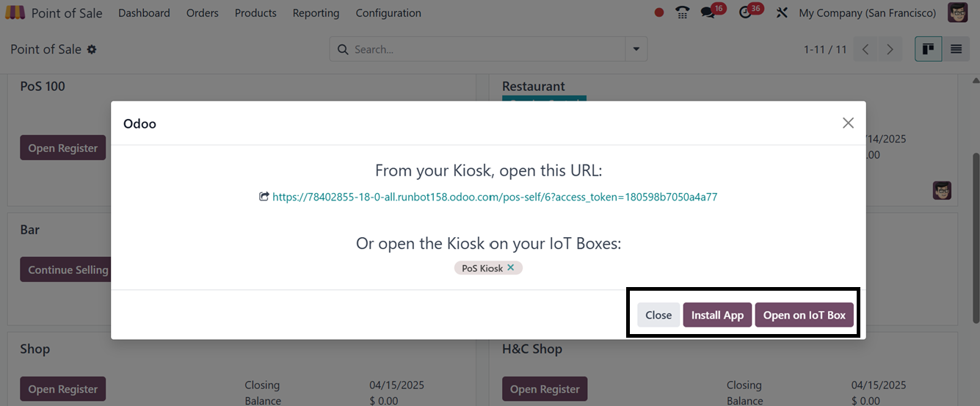Click Shop closing date 04/15/2025
This screenshot has width=980, height=406.
396,385
